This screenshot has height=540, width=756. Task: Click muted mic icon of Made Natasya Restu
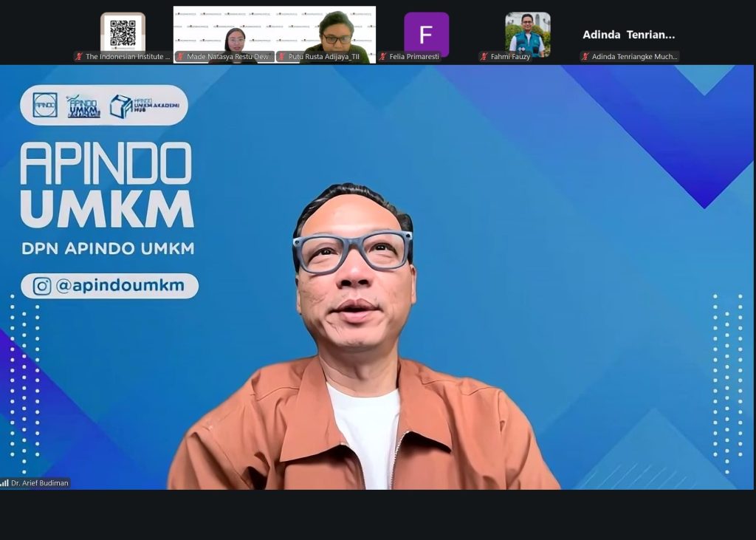pyautogui.click(x=180, y=57)
